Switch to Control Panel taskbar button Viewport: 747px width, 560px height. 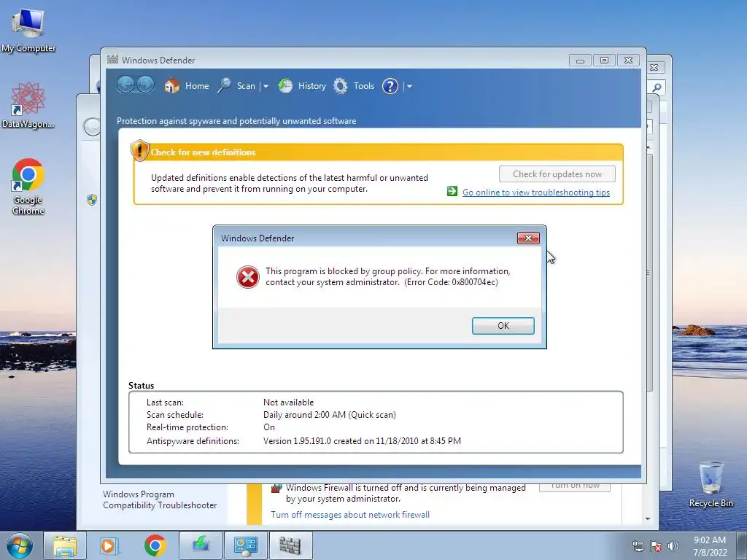(246, 545)
